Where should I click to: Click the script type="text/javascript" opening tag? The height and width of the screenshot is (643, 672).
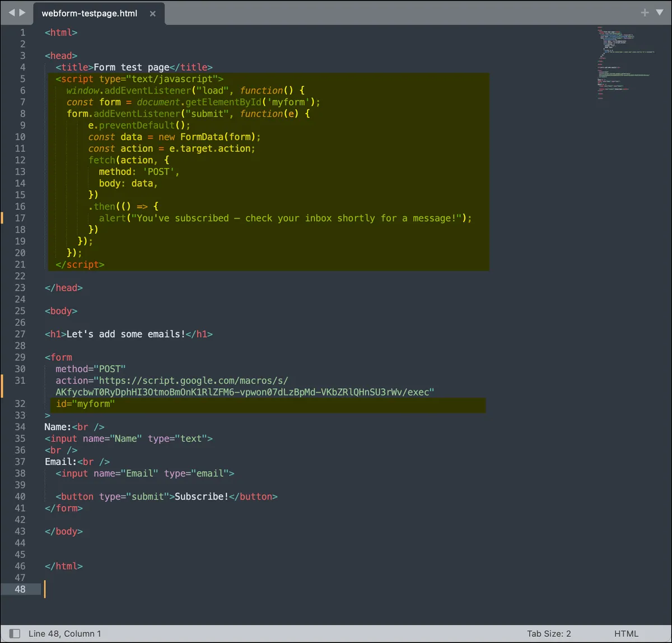pyautogui.click(x=139, y=79)
